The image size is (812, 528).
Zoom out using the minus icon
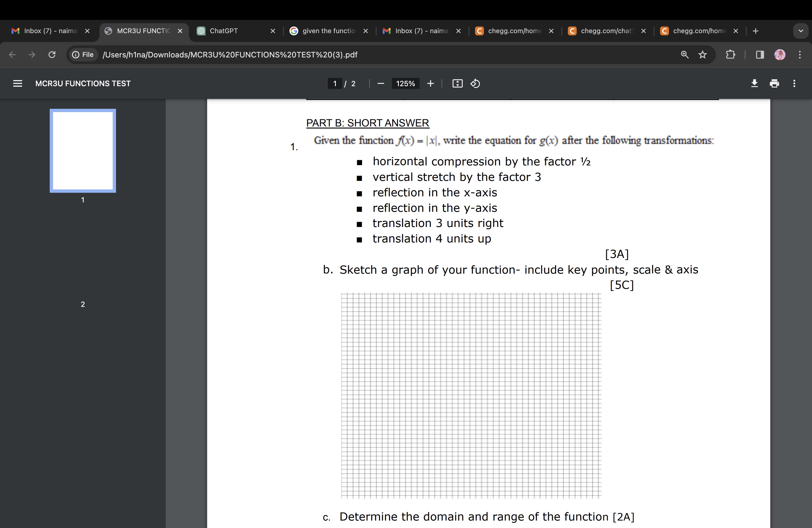pyautogui.click(x=381, y=84)
